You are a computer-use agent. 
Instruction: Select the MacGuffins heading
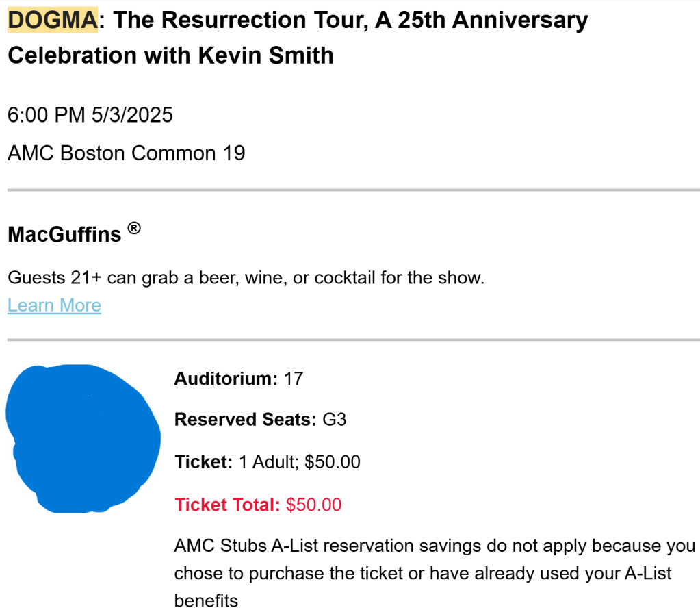pyautogui.click(x=64, y=235)
